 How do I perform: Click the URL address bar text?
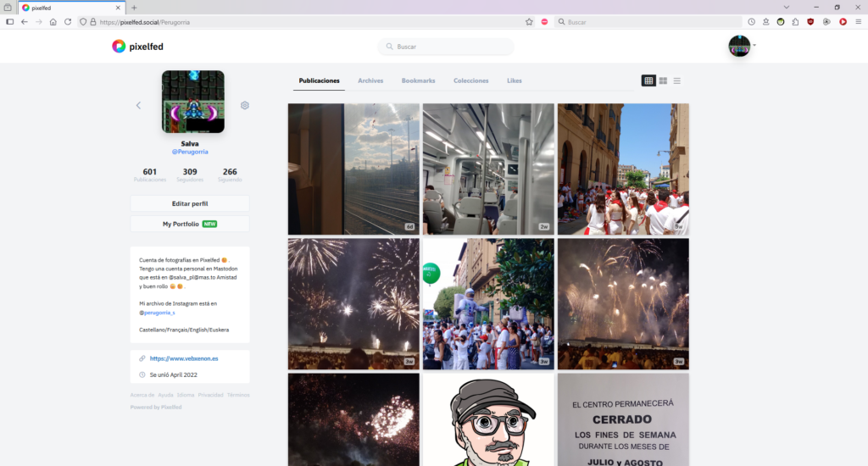[144, 22]
